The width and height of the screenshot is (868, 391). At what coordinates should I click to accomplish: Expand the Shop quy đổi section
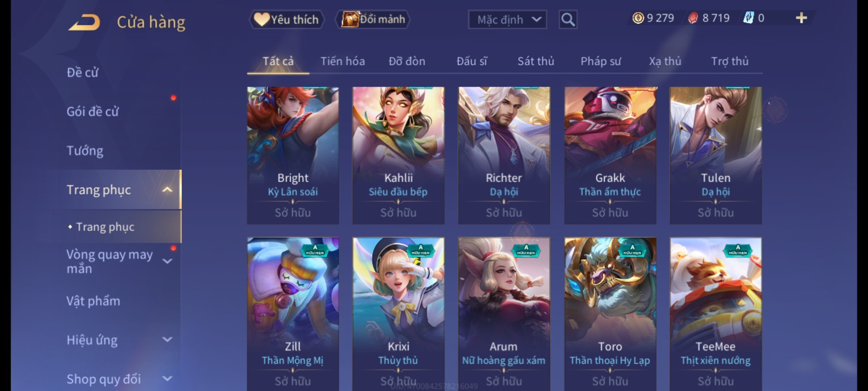click(167, 379)
